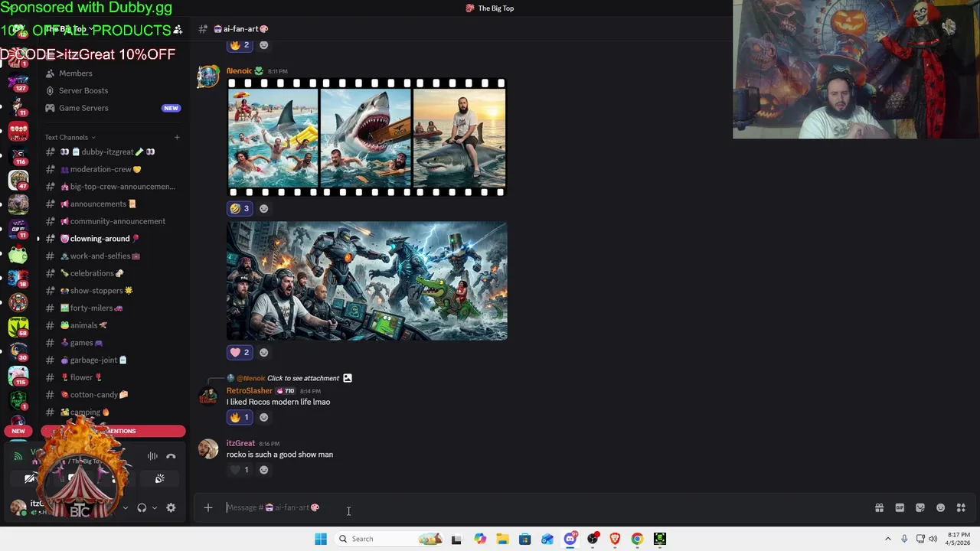Open the community-announcement channel
Image resolution: width=980 pixels, height=551 pixels.
click(113, 221)
